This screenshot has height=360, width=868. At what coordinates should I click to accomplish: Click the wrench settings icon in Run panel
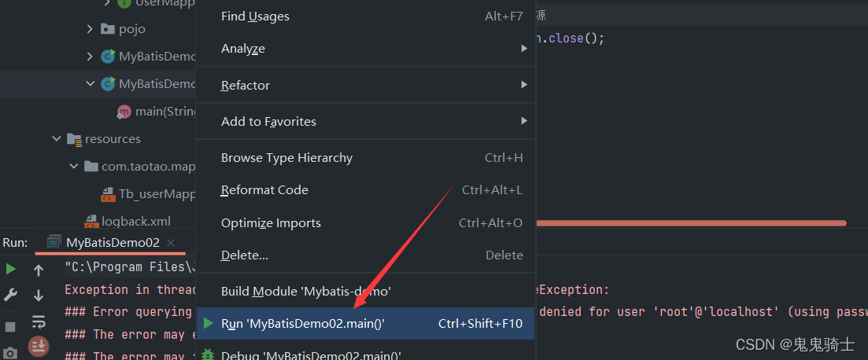click(10, 296)
